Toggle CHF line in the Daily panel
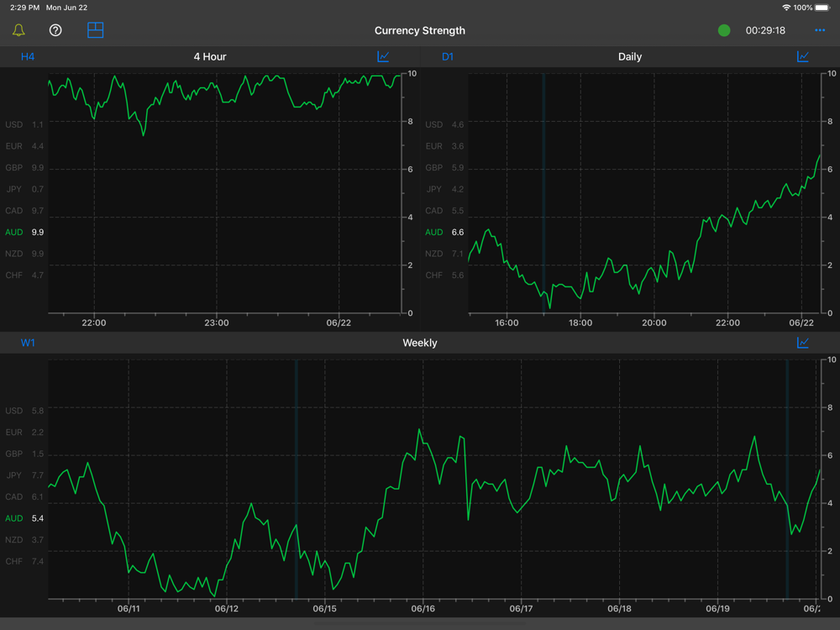The image size is (840, 630). tap(444, 275)
